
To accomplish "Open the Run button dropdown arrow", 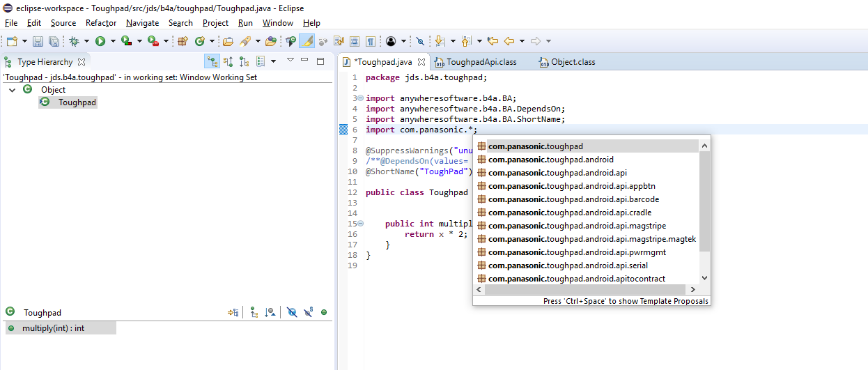I will [112, 42].
